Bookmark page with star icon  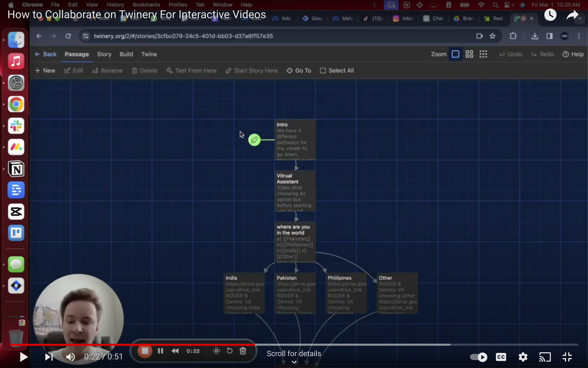point(492,36)
